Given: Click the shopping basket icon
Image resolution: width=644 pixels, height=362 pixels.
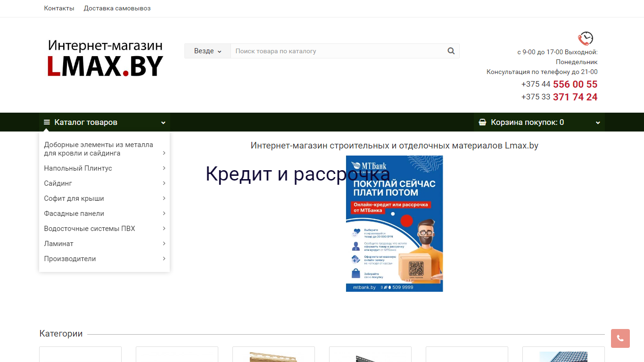Looking at the screenshot, I should [482, 122].
